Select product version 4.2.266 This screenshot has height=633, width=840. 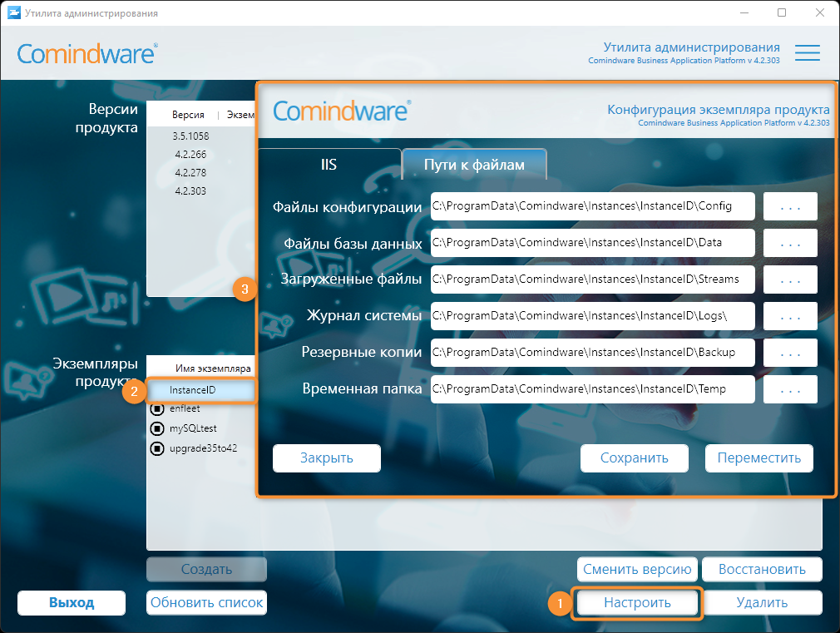coord(190,155)
